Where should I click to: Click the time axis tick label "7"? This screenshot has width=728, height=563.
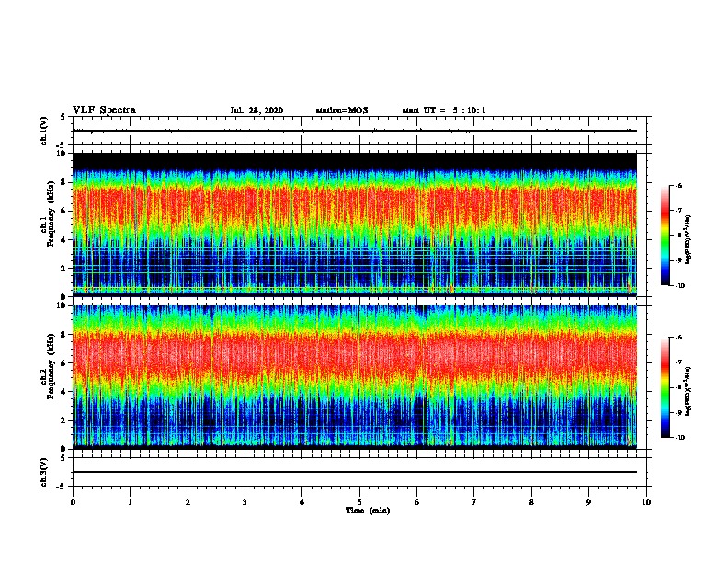point(474,502)
